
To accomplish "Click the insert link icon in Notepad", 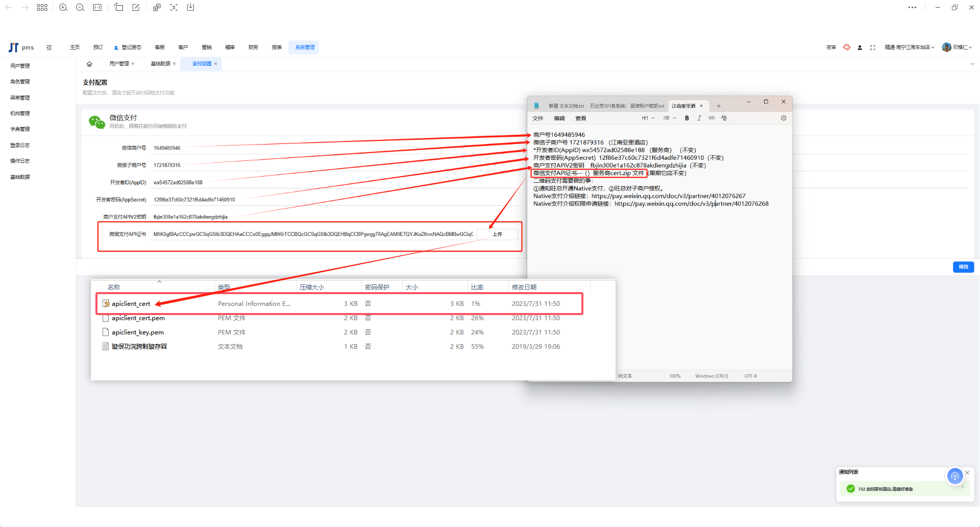I will coord(712,118).
